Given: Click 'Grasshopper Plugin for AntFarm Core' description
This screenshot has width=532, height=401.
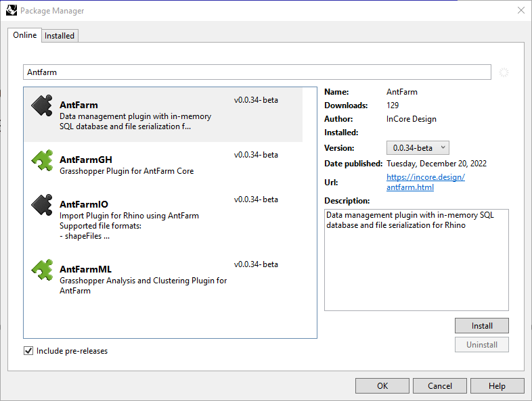Looking at the screenshot, I should click(x=127, y=171).
